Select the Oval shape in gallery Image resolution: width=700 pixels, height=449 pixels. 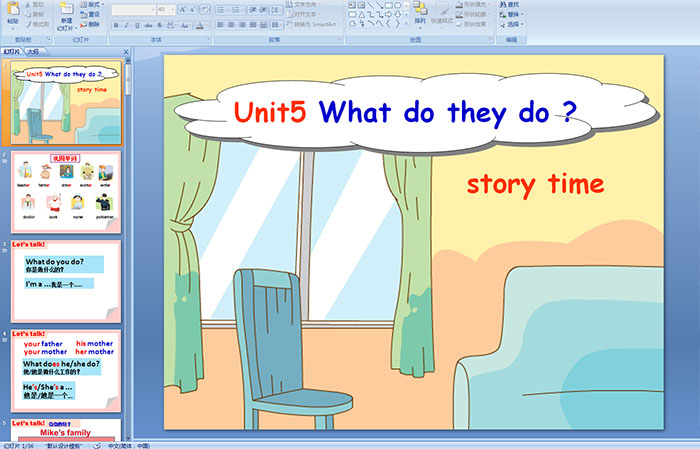[x=397, y=5]
